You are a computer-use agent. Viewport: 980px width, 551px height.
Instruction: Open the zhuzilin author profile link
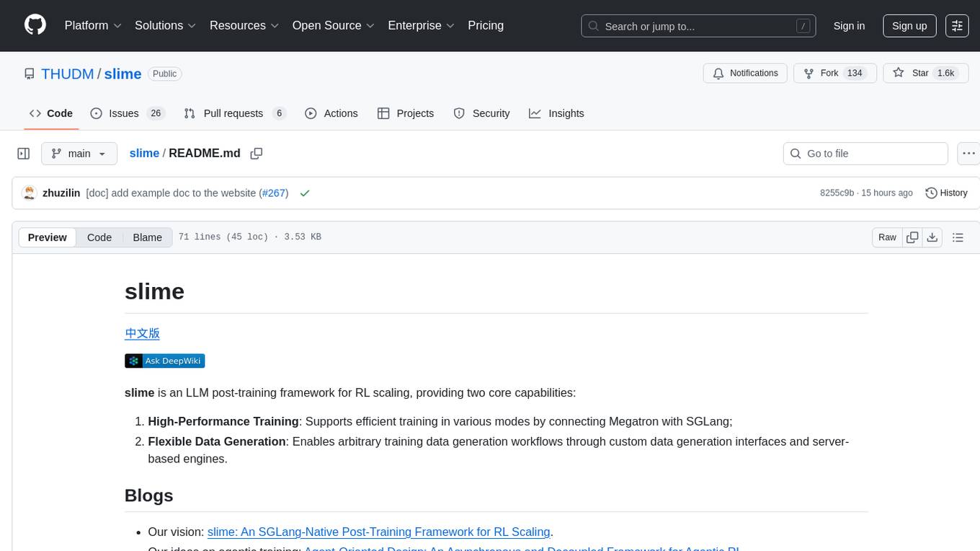tap(61, 193)
